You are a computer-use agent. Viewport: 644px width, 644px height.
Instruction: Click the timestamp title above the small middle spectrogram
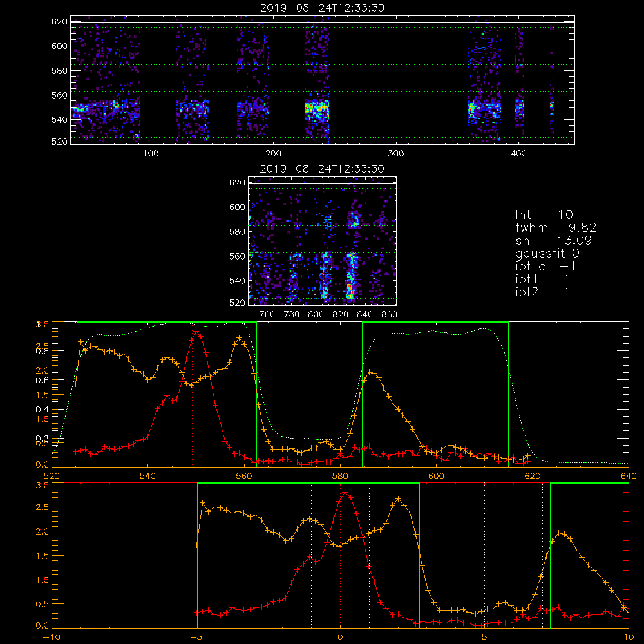322,169
